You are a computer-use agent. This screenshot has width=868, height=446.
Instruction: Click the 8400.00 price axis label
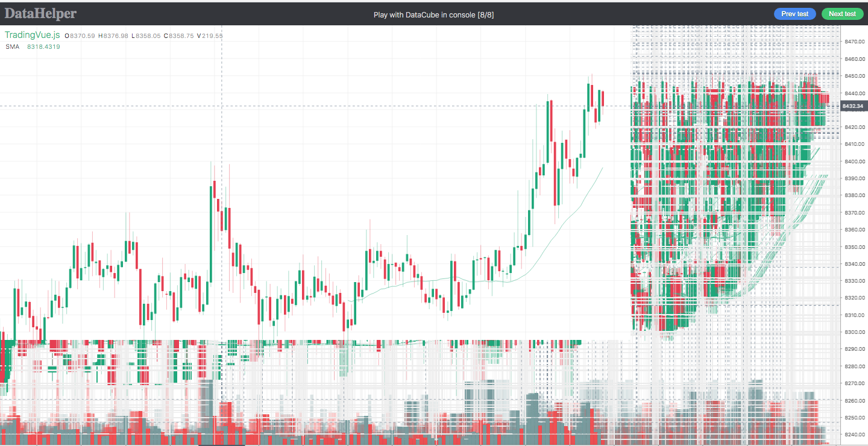855,161
